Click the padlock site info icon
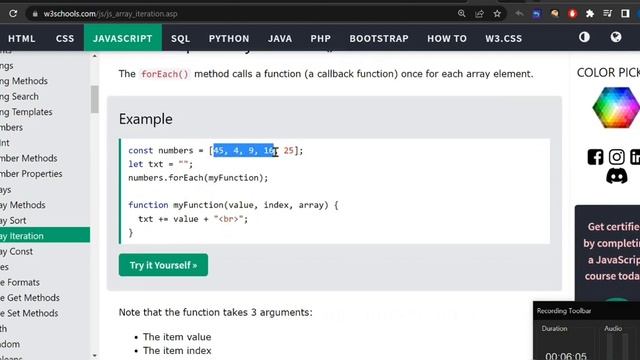640x360 pixels. point(35,13)
